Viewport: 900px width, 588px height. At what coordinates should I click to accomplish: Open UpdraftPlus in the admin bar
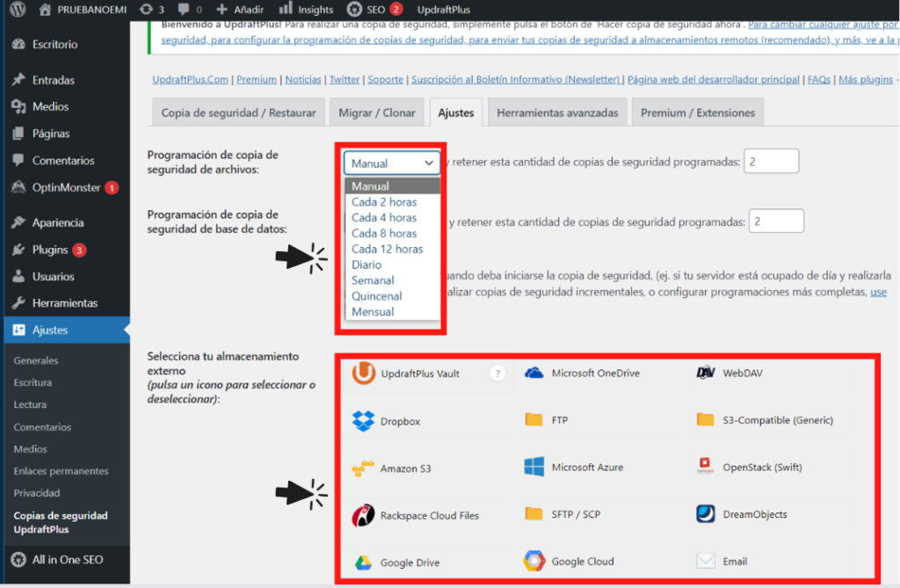[443, 9]
